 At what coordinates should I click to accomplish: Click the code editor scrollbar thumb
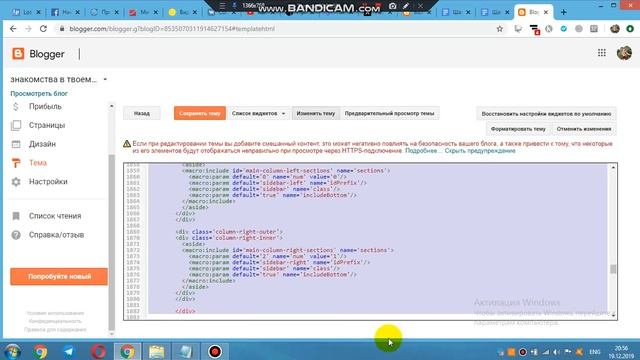point(613,269)
